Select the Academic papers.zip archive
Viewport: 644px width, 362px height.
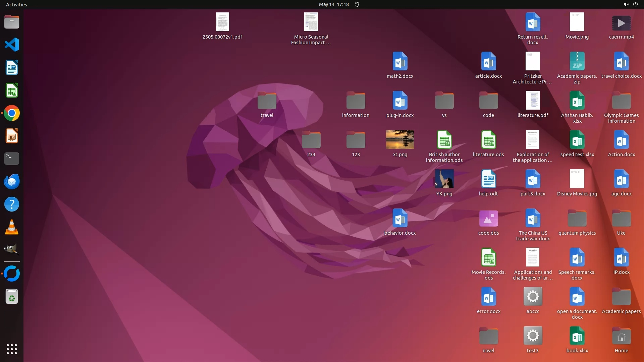577,61
